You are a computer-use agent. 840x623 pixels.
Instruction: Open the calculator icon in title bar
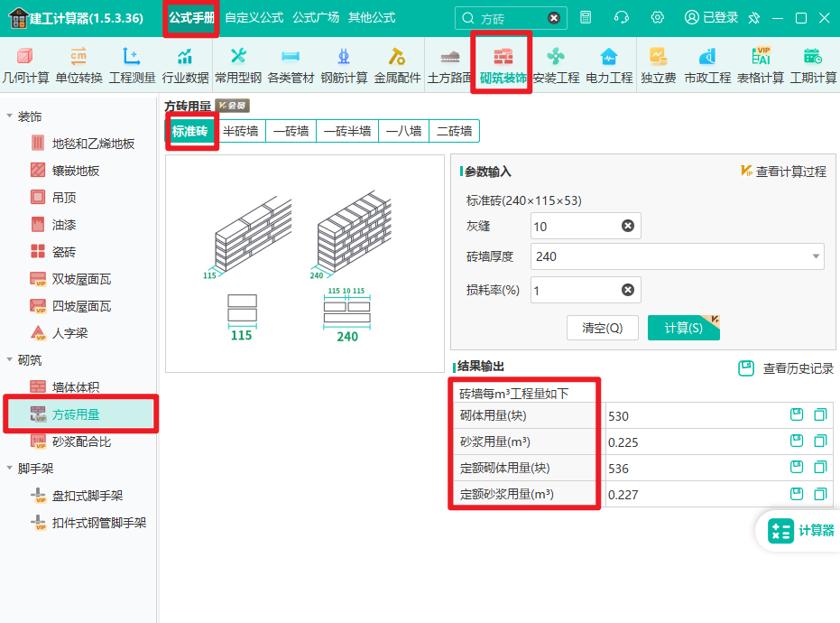pos(586,18)
